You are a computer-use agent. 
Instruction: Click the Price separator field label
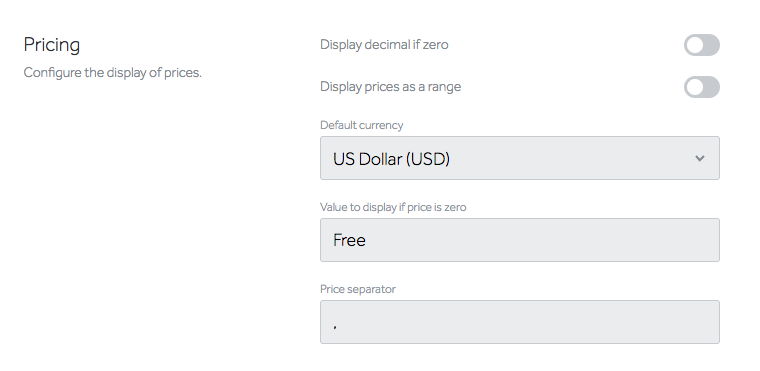(x=358, y=289)
